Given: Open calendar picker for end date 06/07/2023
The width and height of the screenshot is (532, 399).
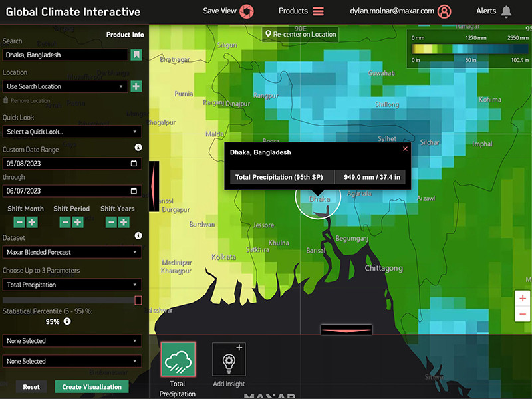Looking at the screenshot, I should point(134,191).
